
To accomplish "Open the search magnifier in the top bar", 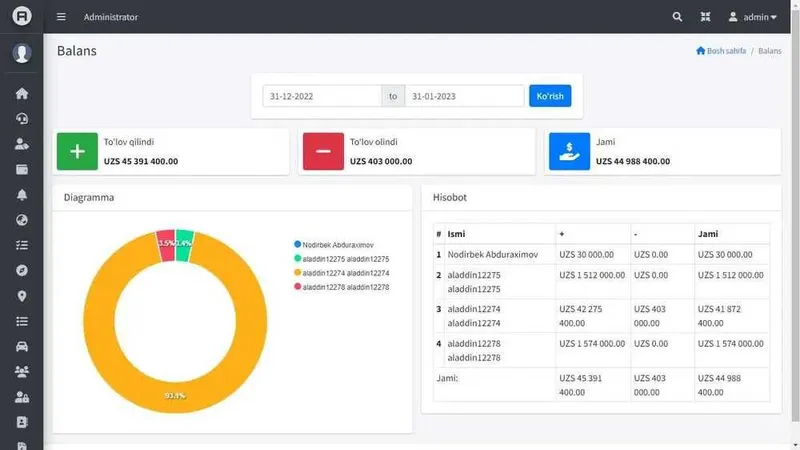I will (x=677, y=17).
